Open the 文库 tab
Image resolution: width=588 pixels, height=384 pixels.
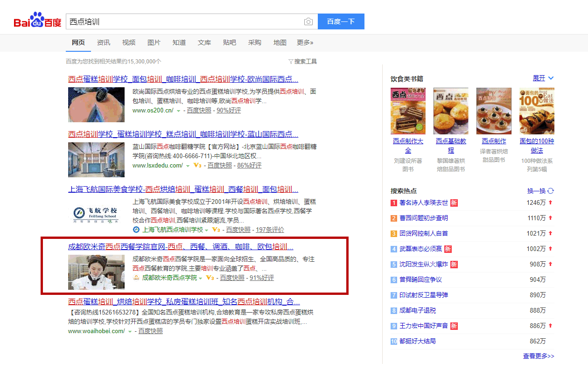[204, 42]
